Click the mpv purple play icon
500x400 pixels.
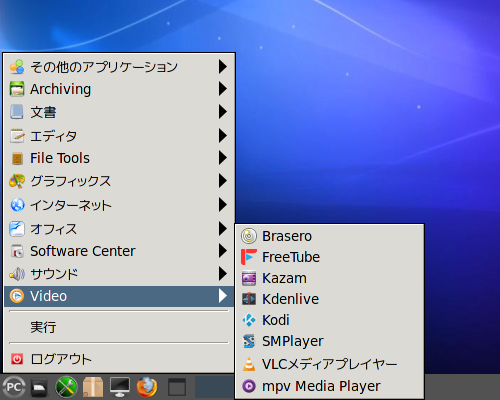249,386
